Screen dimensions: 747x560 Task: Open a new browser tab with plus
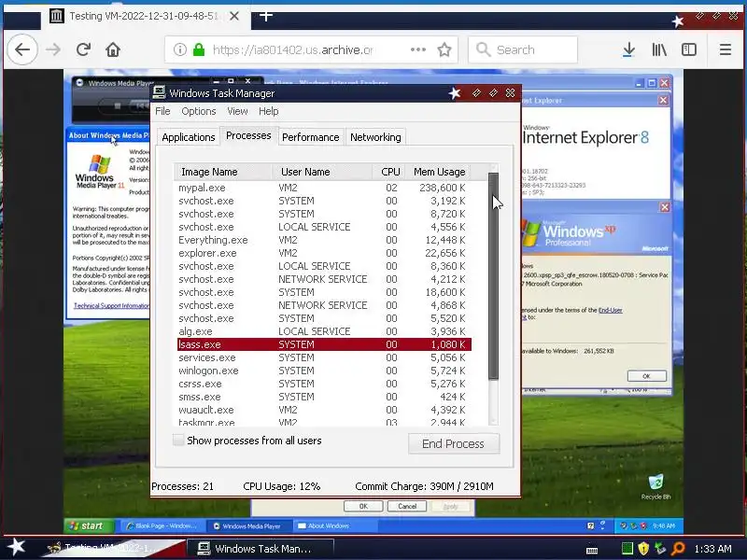pyautogui.click(x=266, y=16)
